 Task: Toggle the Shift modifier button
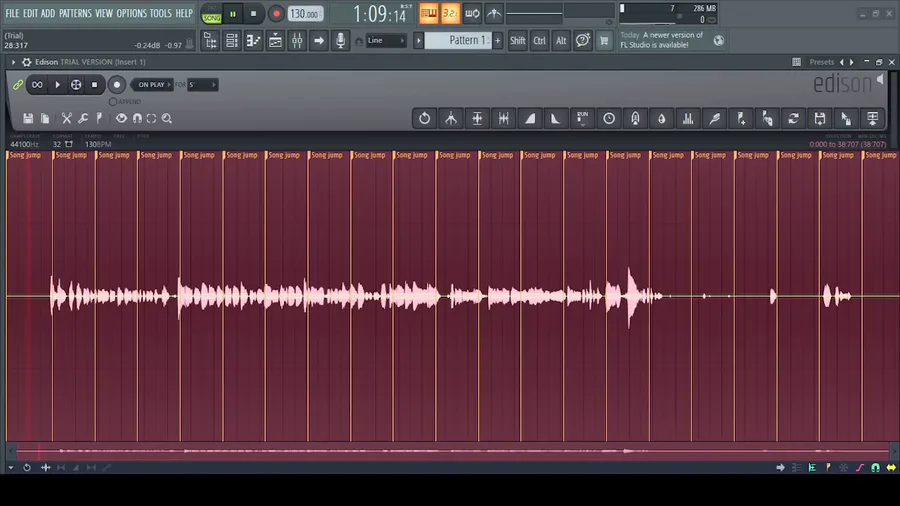(x=518, y=41)
